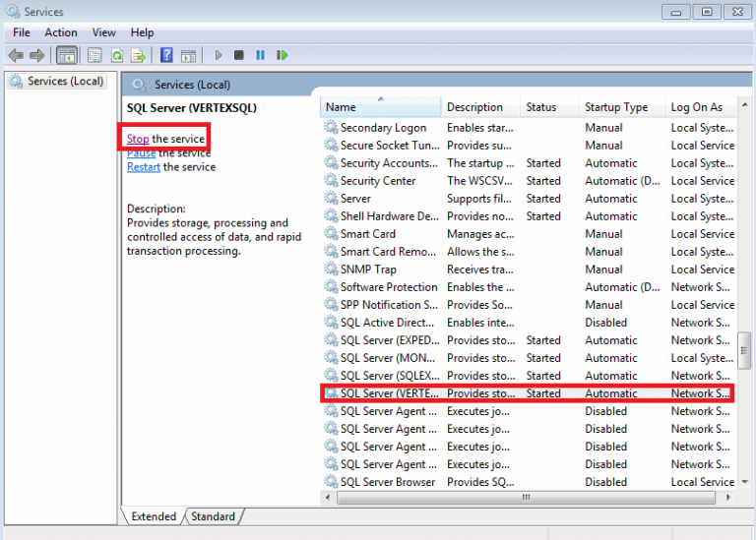The width and height of the screenshot is (756, 540).
Task: Open the Properties toolbar icon
Action: 94,55
